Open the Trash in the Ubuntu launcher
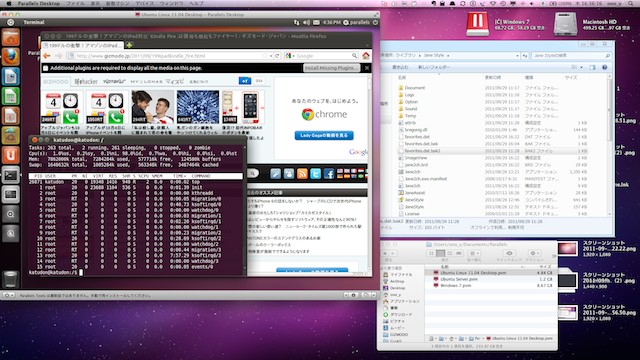640x360 pixels. click(x=11, y=279)
